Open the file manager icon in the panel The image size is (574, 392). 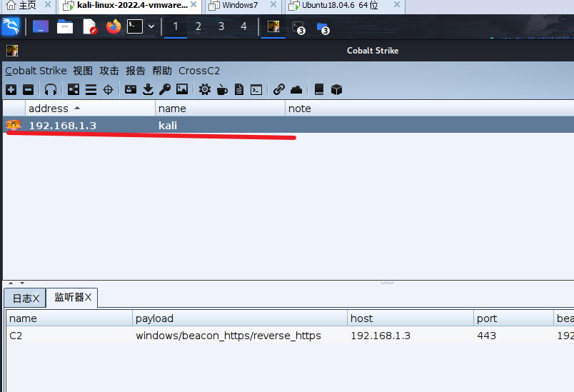[65, 26]
